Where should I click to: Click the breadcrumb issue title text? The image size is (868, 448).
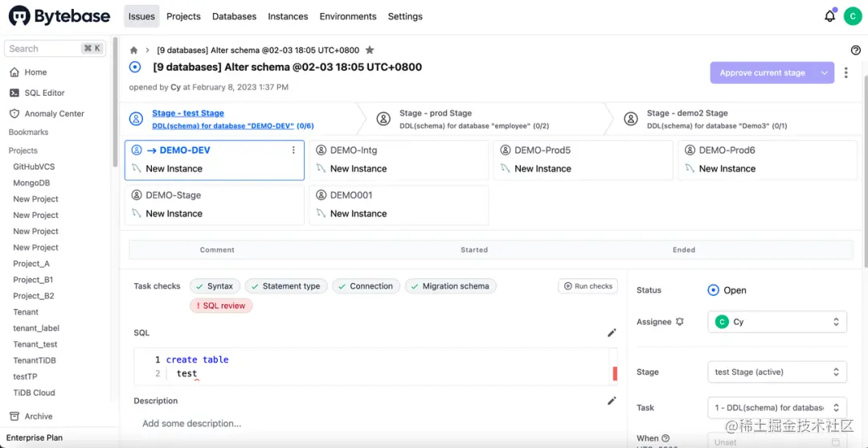pos(258,51)
